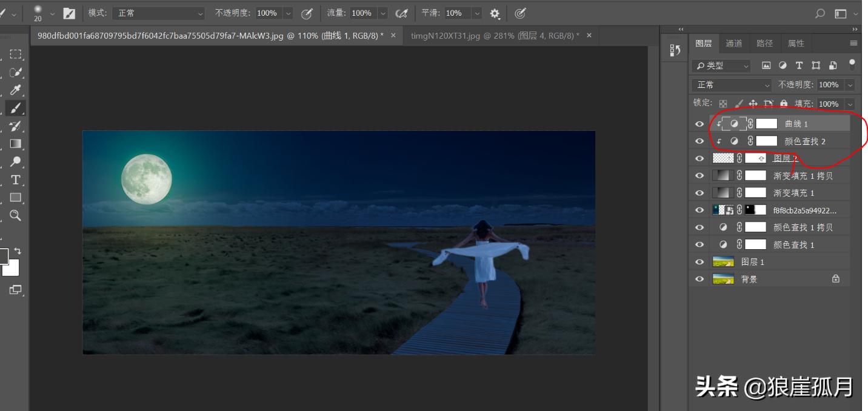Click the lock transparent pixels icon
This screenshot has height=411, width=868.
(x=723, y=103)
